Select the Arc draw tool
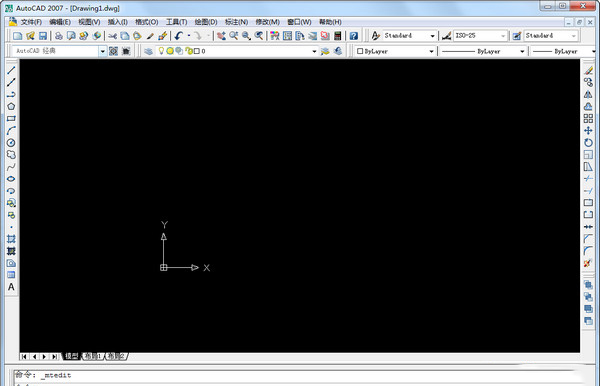The height and width of the screenshot is (386, 600). click(11, 130)
